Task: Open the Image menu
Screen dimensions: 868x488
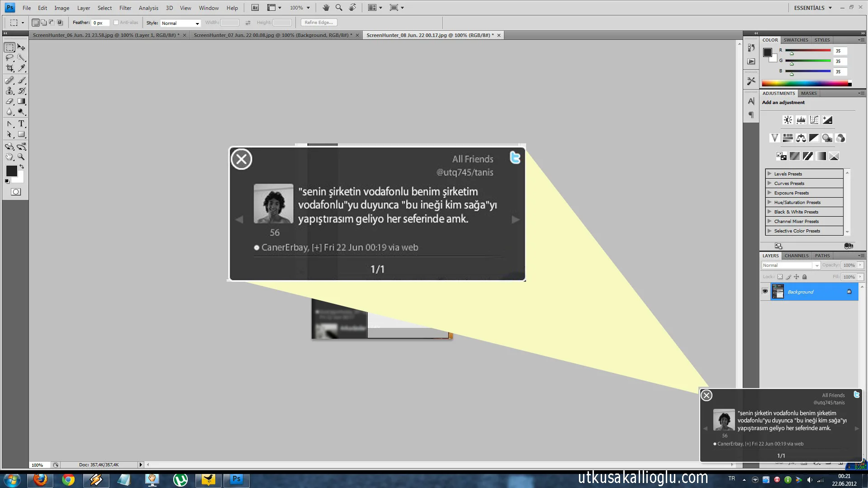Action: [x=62, y=8]
